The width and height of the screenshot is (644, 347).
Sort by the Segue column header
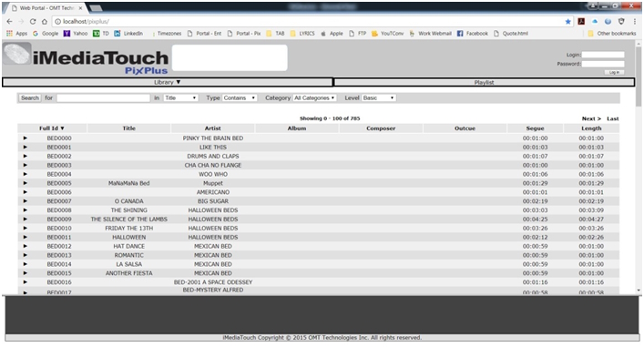pos(535,128)
